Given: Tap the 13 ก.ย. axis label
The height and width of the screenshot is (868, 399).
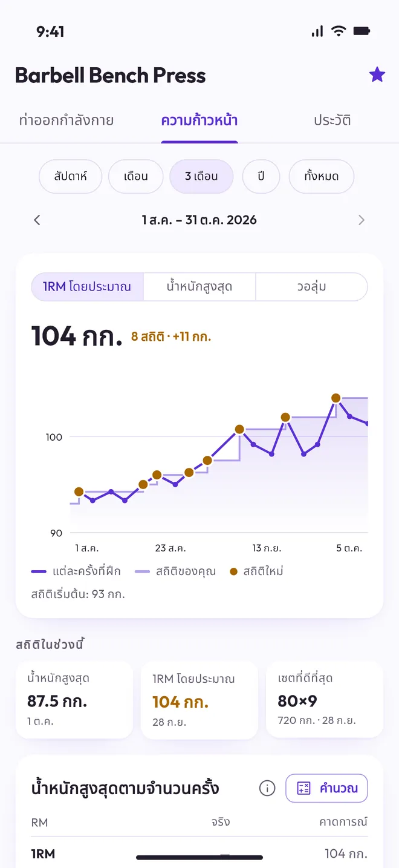Looking at the screenshot, I should (x=267, y=548).
